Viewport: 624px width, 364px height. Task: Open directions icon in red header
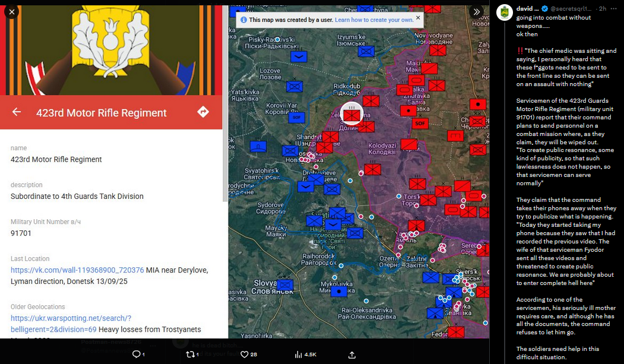(203, 112)
